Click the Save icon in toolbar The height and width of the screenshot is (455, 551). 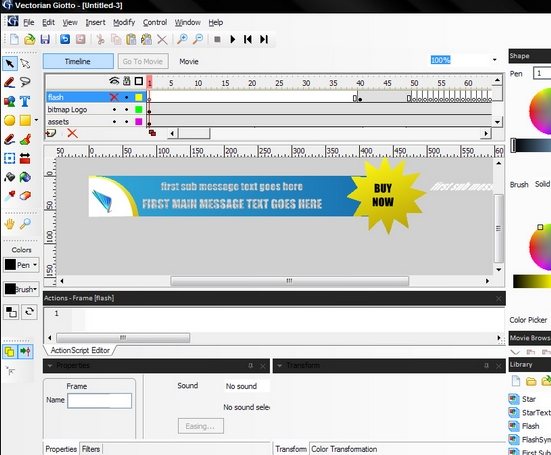click(45, 39)
